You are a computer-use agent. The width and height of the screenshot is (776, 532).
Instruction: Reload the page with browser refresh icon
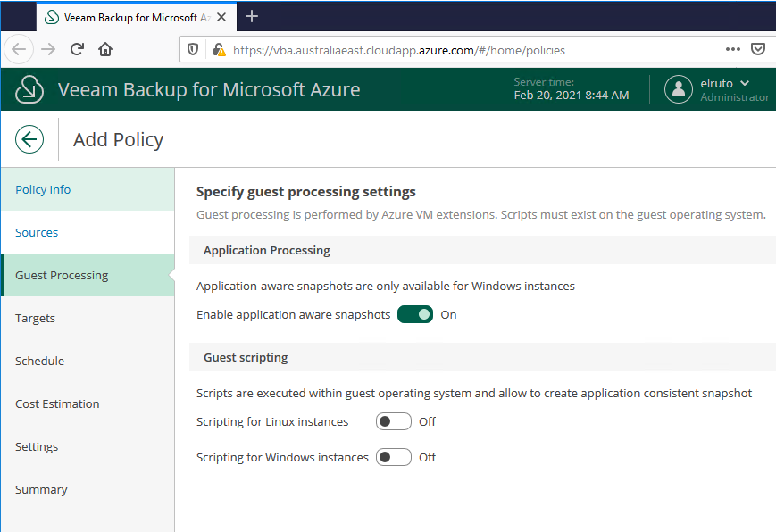(78, 50)
